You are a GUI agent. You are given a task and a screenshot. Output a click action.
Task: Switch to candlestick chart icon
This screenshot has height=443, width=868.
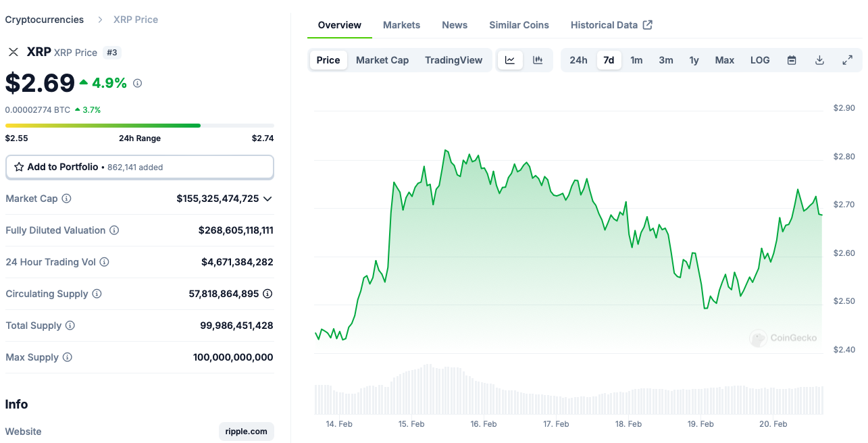(x=538, y=59)
